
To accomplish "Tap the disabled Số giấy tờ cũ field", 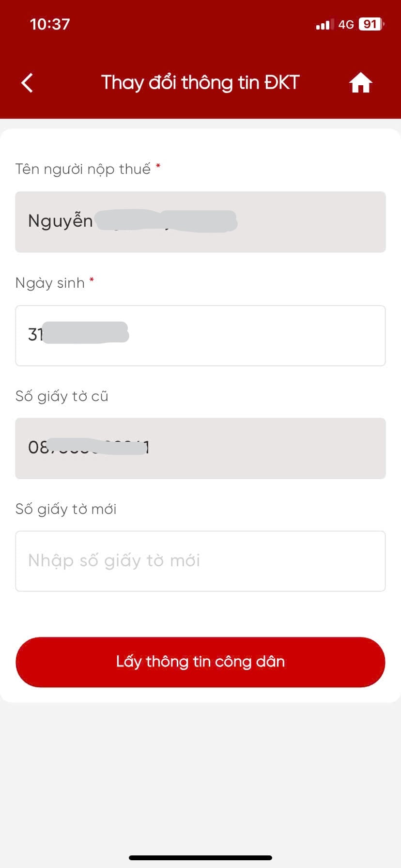I will (x=200, y=448).
